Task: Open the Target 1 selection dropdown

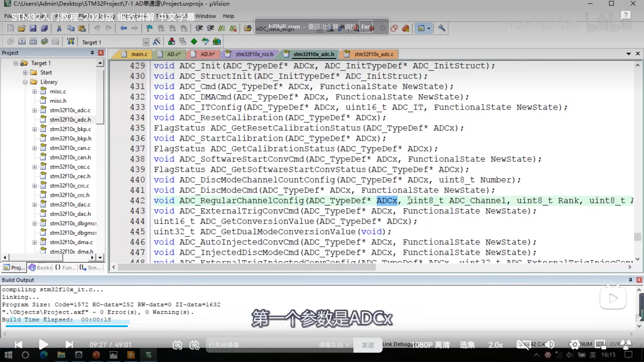Action: pos(146,42)
